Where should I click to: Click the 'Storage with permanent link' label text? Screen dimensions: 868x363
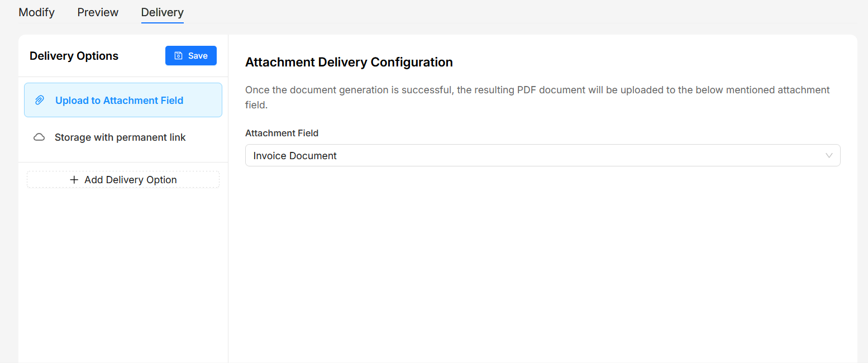pyautogui.click(x=120, y=137)
